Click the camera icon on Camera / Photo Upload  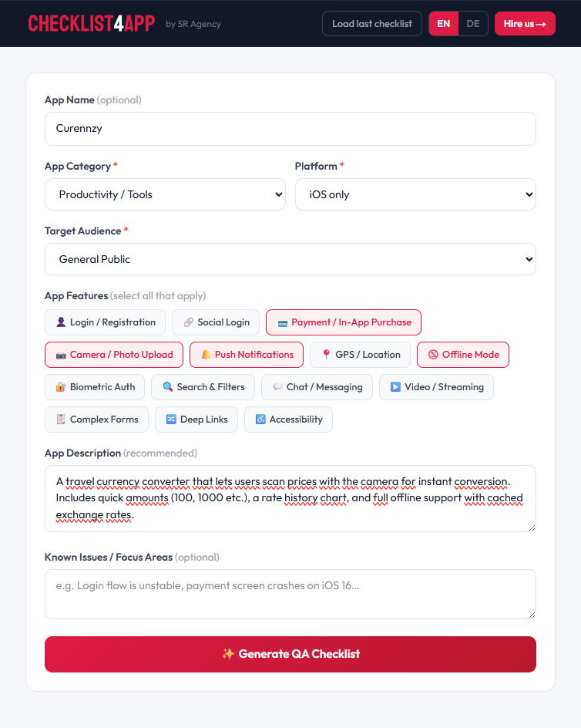60,355
